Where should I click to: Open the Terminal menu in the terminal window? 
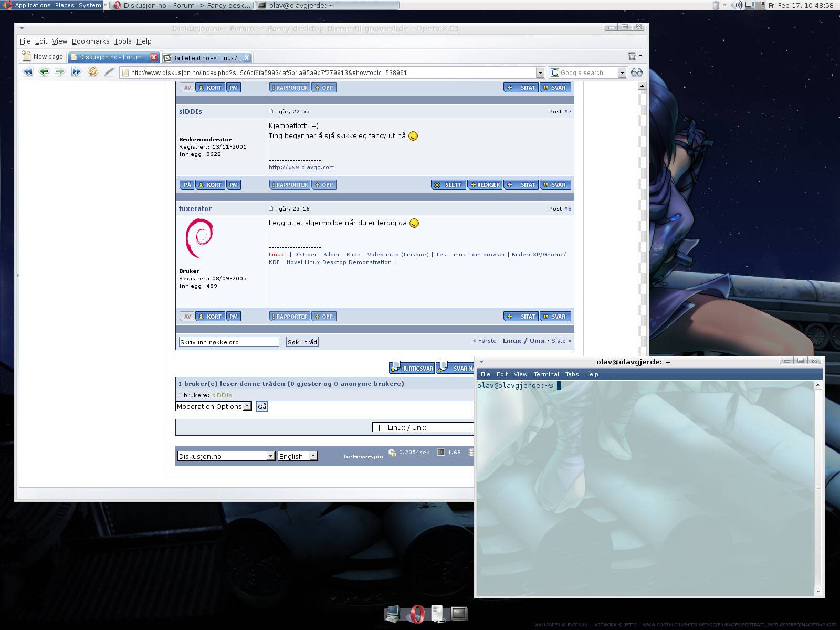(x=546, y=374)
